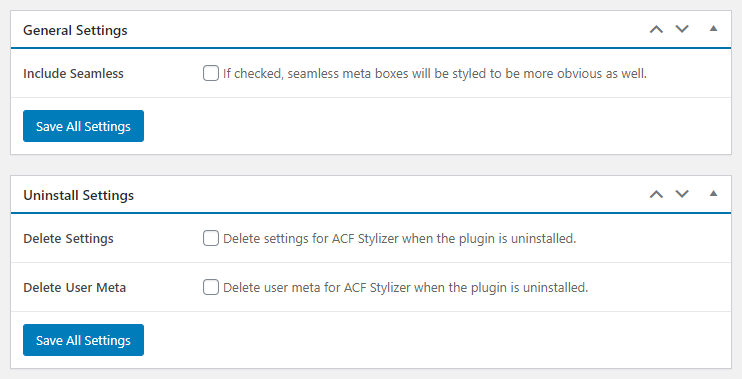Move the General Settings panel down

tap(682, 29)
